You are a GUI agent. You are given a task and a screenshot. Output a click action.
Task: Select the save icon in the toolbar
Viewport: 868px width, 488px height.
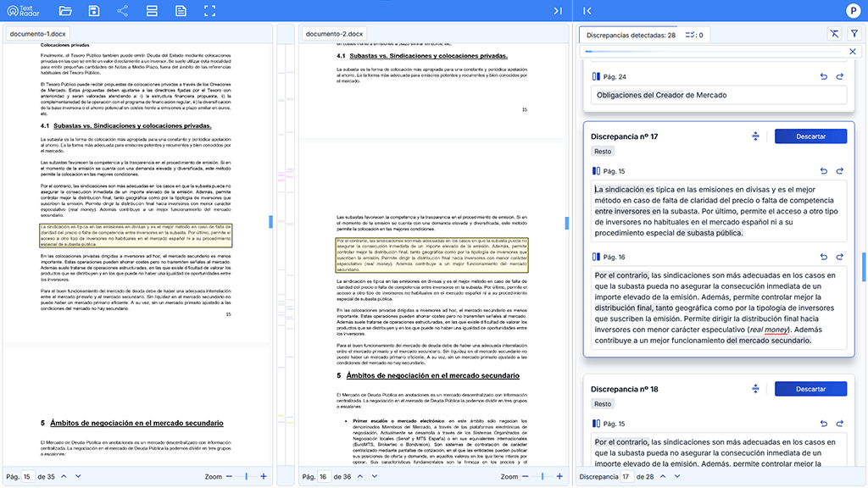(92, 10)
